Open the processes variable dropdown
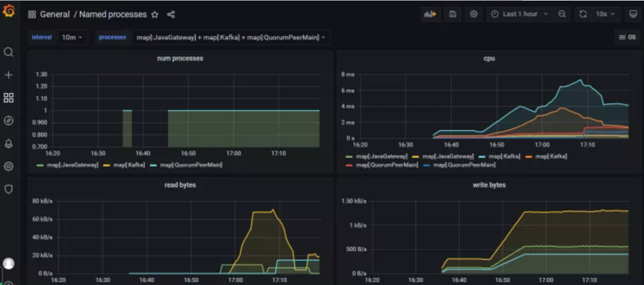The height and width of the screenshot is (285, 644). click(231, 37)
